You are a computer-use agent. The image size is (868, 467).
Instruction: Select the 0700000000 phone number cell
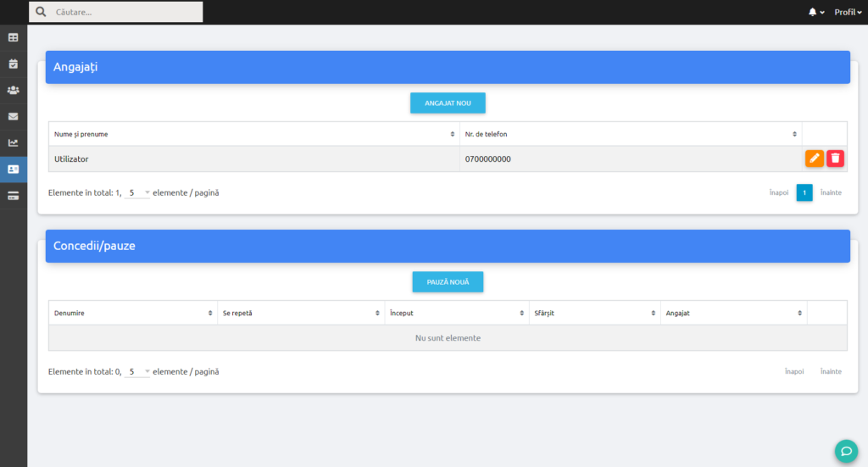point(631,158)
